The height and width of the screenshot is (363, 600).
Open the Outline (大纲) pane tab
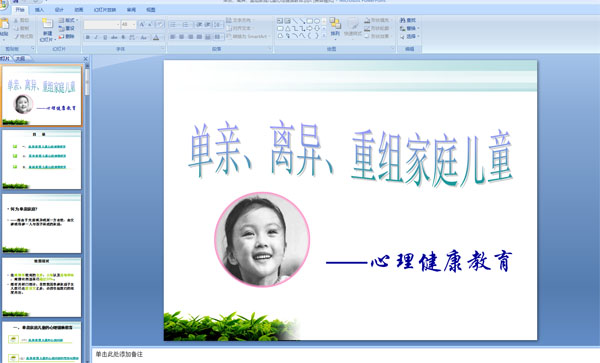pos(21,59)
